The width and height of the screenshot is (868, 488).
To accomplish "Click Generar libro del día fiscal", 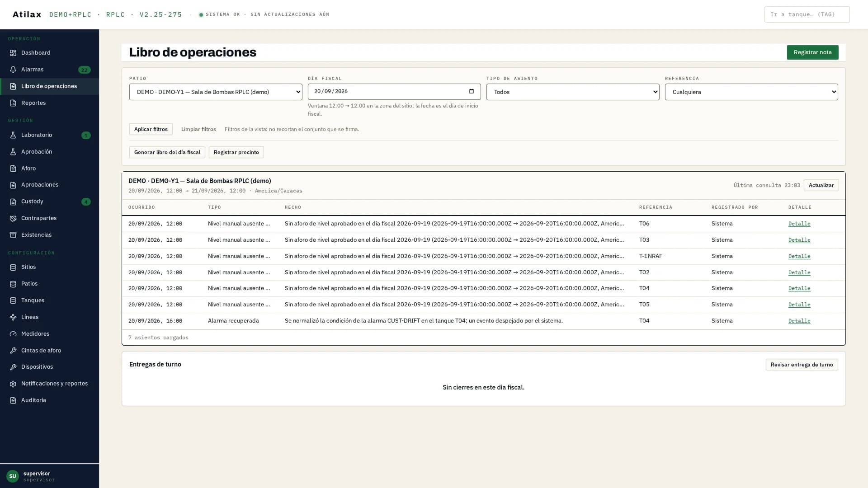I will click(167, 152).
